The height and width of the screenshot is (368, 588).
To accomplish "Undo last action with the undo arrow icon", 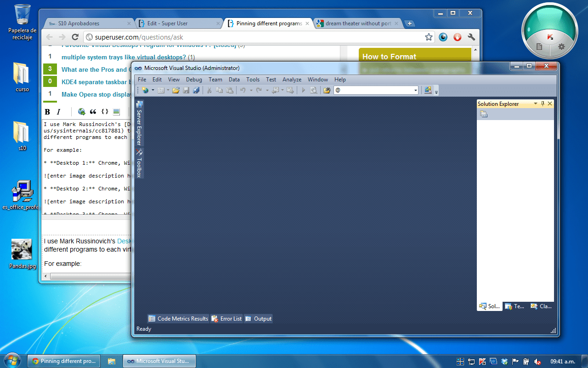I will pyautogui.click(x=242, y=90).
